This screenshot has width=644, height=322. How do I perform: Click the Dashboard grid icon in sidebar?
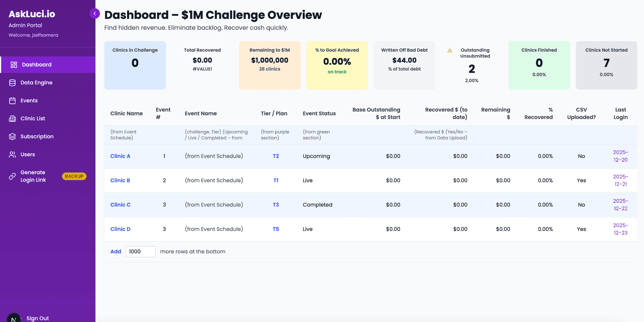tap(14, 65)
